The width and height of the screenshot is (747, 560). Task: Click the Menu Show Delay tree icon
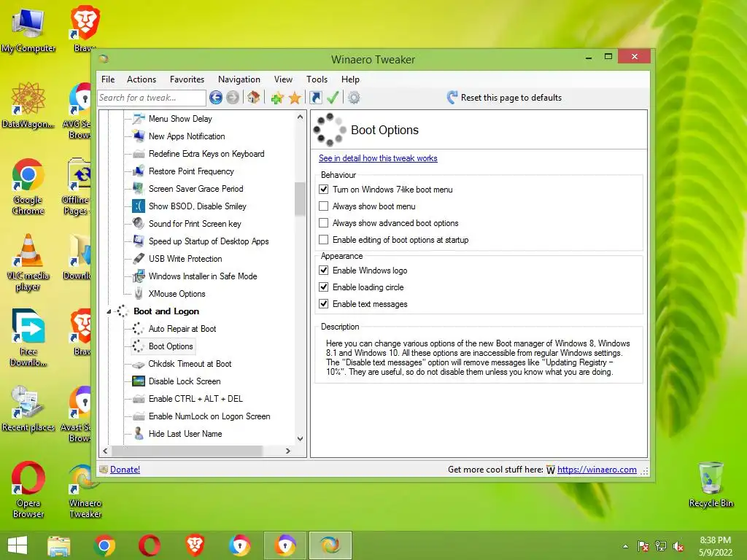coord(139,119)
